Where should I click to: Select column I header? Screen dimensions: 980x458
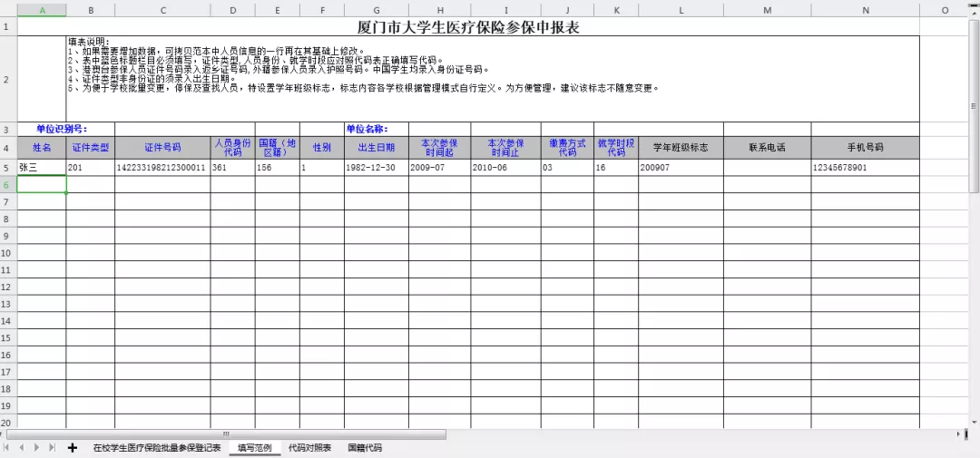[506, 10]
